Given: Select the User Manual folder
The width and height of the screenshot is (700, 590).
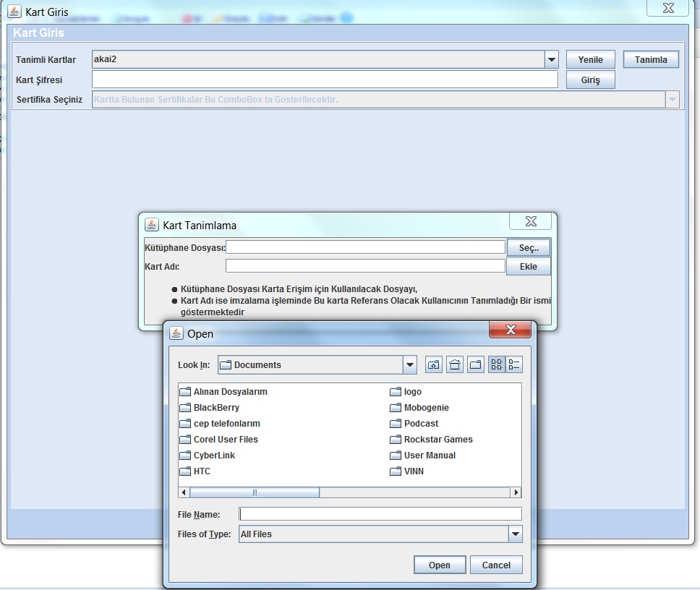Looking at the screenshot, I should [429, 456].
